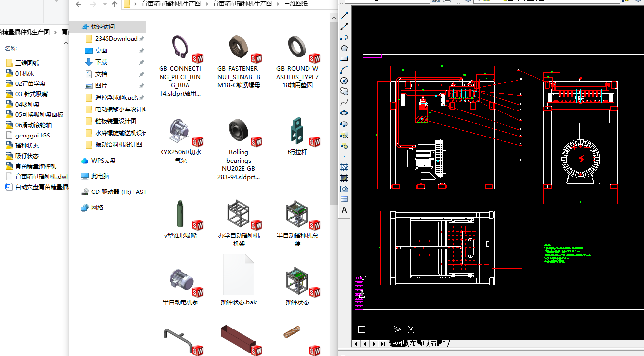Select the 半自动播种机总装 assembly file

point(297,223)
